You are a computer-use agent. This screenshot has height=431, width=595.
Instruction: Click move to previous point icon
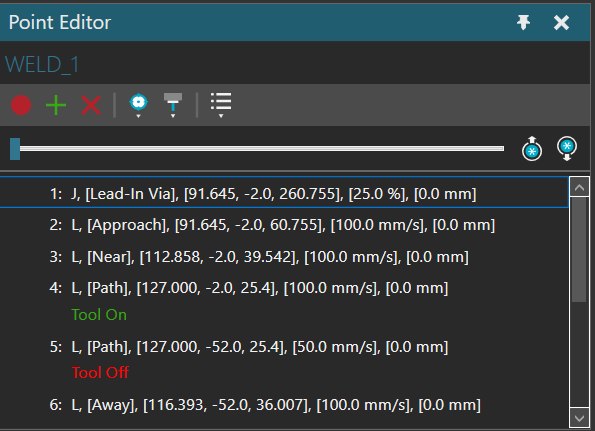532,149
